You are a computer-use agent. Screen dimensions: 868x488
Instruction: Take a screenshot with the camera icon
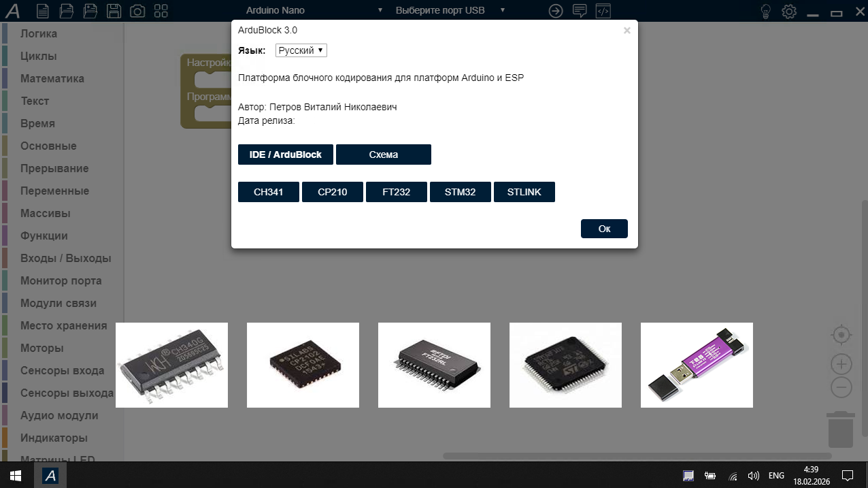coord(137,11)
